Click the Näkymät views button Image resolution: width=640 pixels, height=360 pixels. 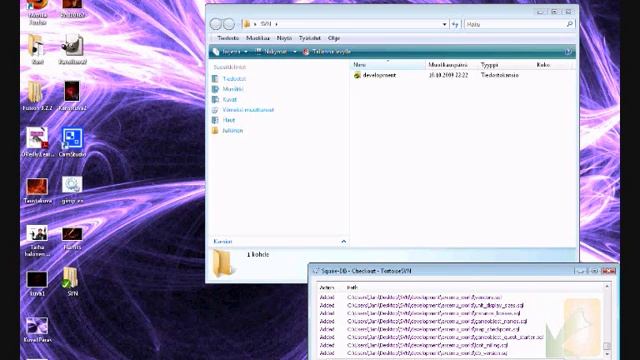[271, 52]
